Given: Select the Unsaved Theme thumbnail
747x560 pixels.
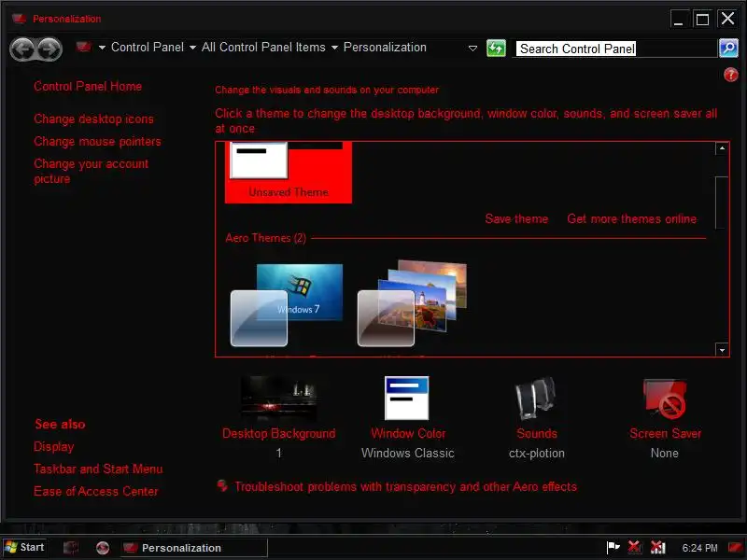Looking at the screenshot, I should click(x=289, y=173).
